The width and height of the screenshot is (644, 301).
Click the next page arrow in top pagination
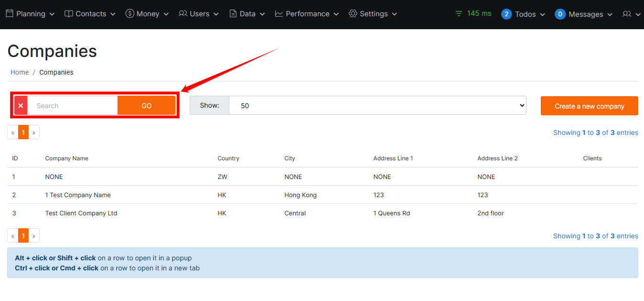pos(34,133)
